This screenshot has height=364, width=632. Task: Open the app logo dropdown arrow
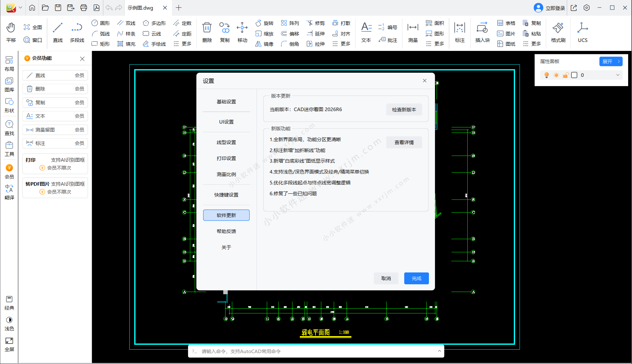(x=21, y=8)
